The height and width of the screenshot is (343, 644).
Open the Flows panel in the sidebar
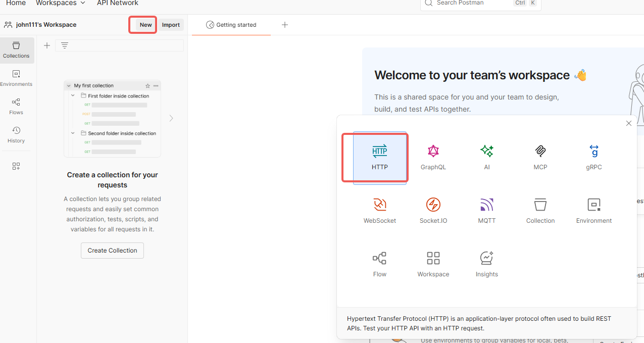[x=16, y=107]
